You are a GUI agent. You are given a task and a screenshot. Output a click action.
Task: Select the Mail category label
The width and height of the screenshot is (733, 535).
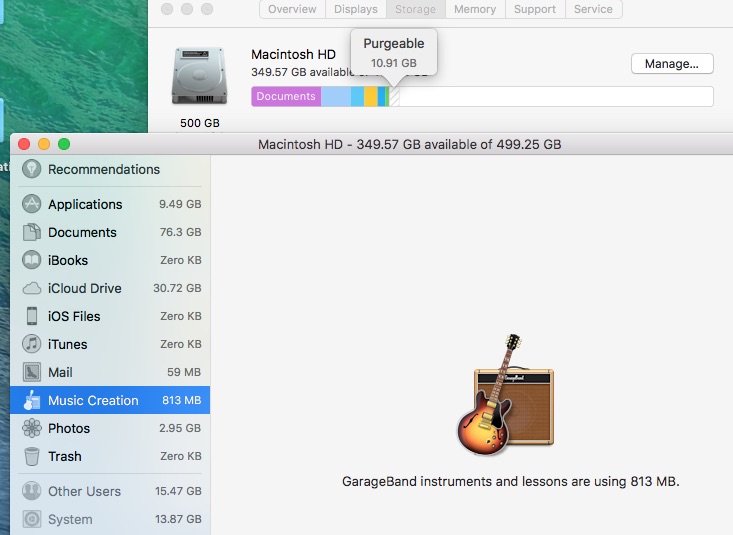point(60,373)
